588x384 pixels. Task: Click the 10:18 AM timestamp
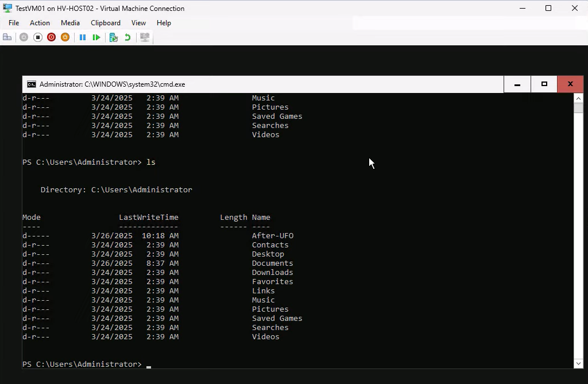pyautogui.click(x=160, y=235)
